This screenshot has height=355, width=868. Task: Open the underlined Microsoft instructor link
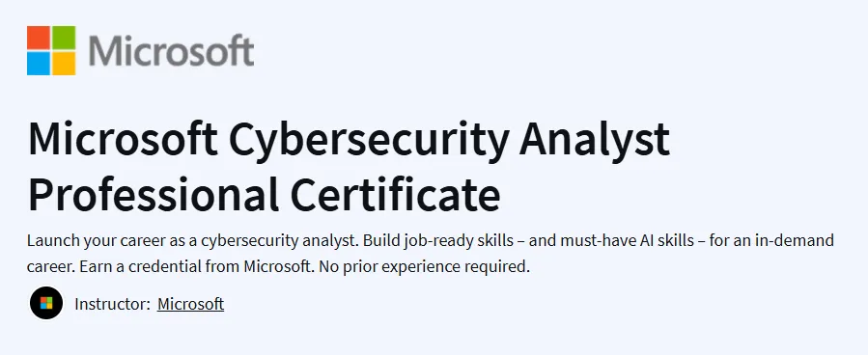(190, 304)
